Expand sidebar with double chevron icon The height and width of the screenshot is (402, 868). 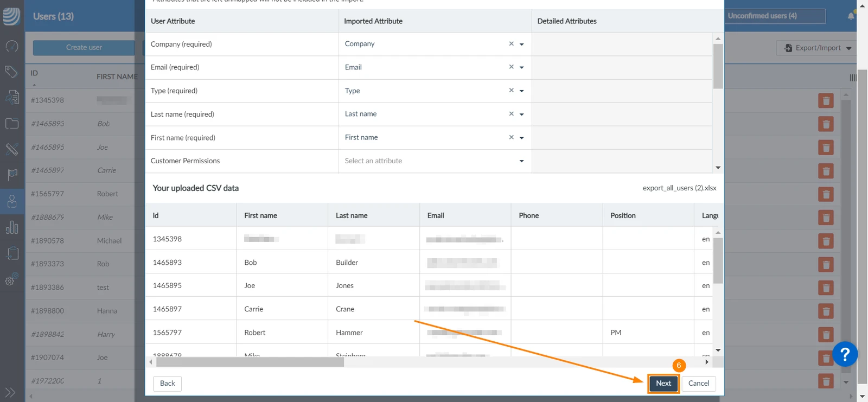pos(10,392)
